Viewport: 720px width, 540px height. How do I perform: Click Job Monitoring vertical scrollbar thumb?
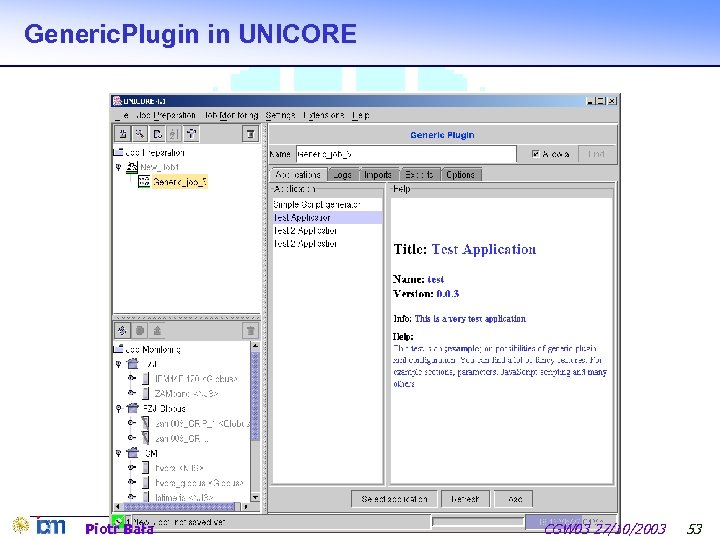255,395
